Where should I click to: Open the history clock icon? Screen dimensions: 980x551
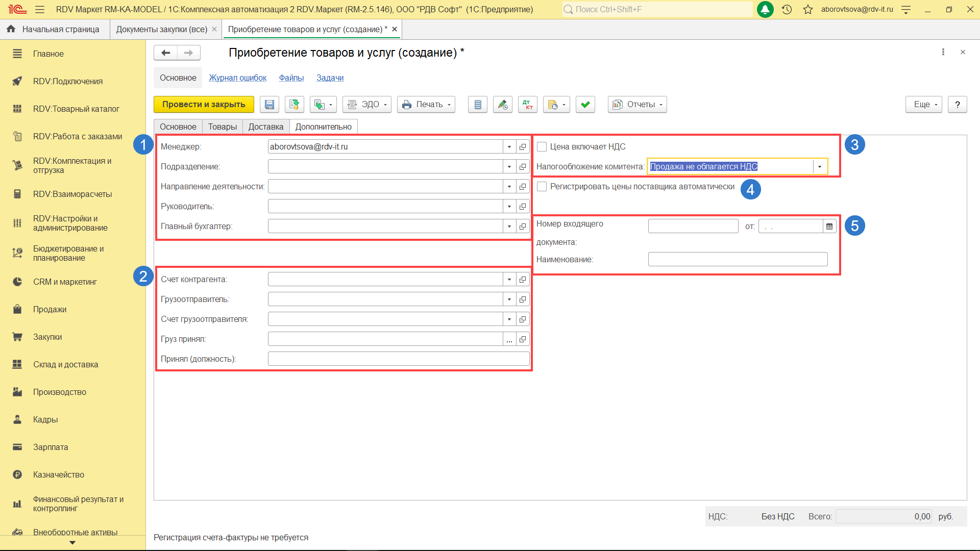pyautogui.click(x=787, y=9)
